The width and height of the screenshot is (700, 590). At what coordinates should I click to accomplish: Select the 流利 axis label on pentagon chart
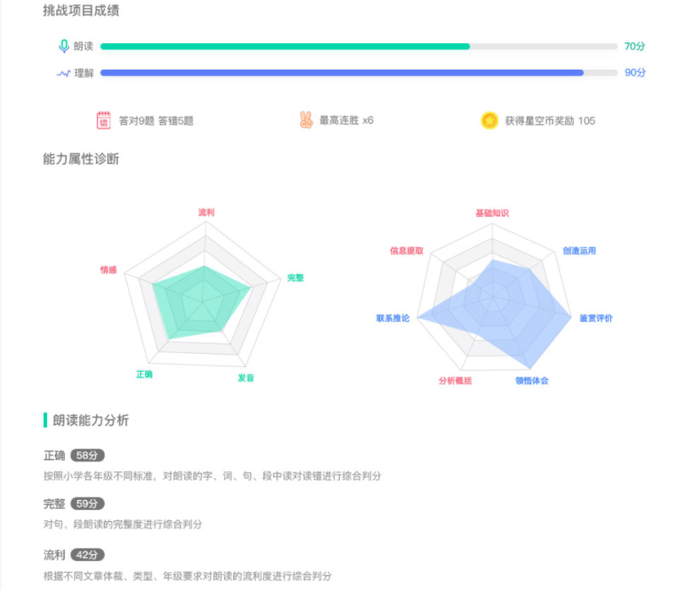pos(206,212)
